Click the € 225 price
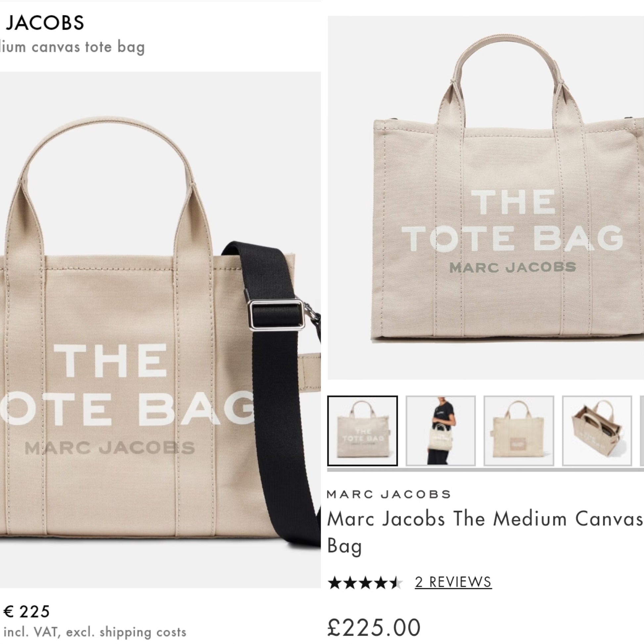This screenshot has width=644, height=644. 27,611
